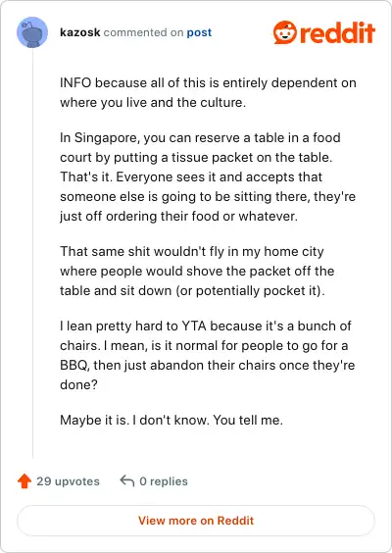Click the paragraph beginning "In Singapore"
The height and width of the screenshot is (553, 392).
(208, 176)
